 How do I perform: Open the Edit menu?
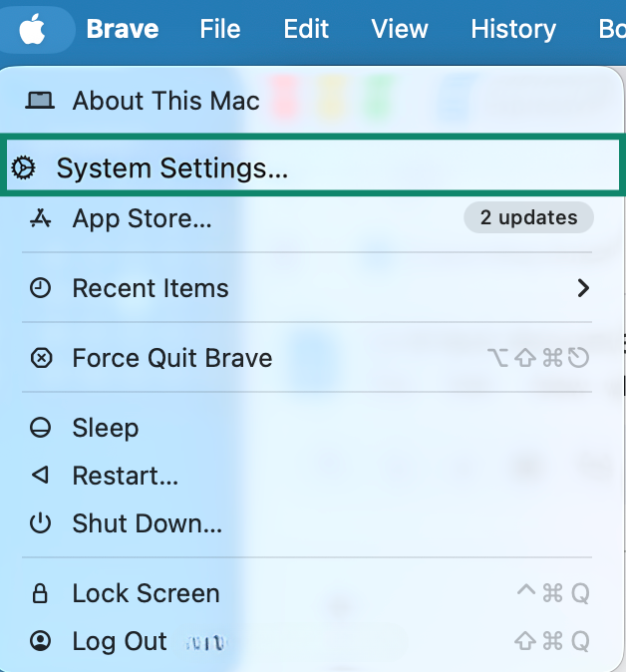(306, 28)
